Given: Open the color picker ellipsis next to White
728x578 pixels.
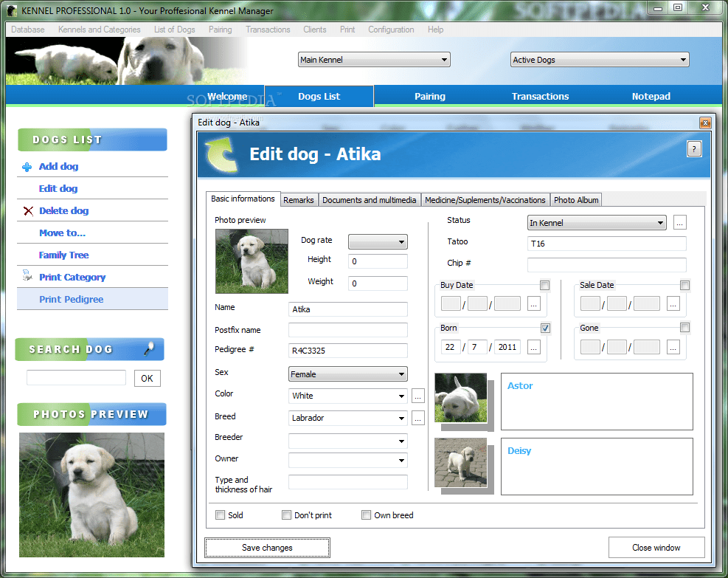Looking at the screenshot, I should (417, 396).
